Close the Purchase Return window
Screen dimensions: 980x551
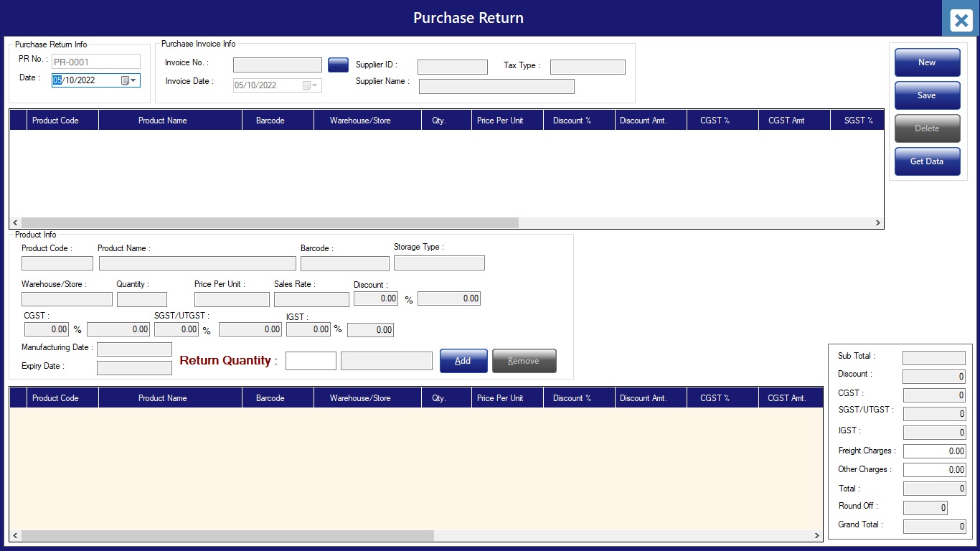[961, 20]
